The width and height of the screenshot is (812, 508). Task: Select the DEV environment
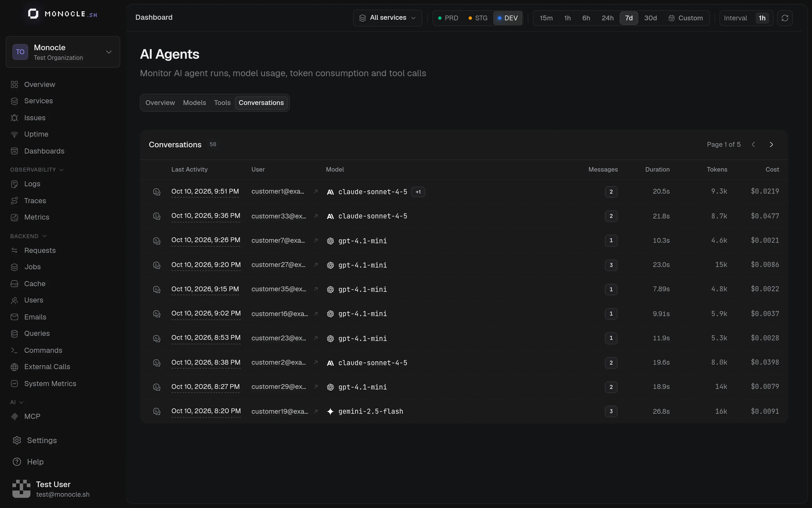click(508, 18)
